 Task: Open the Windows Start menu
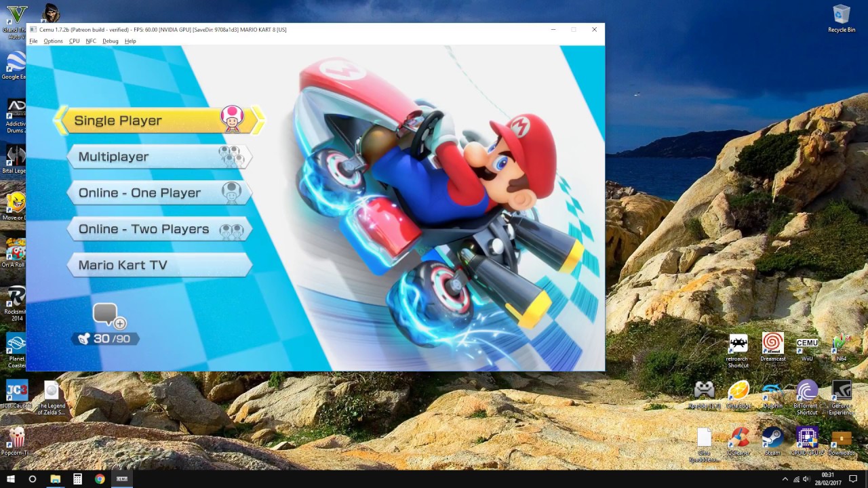11,479
